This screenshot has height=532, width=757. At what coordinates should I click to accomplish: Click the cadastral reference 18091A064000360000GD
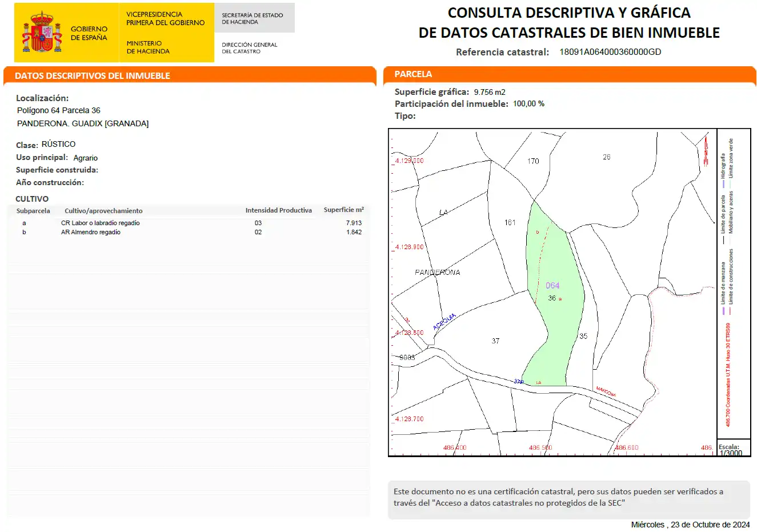(610, 52)
